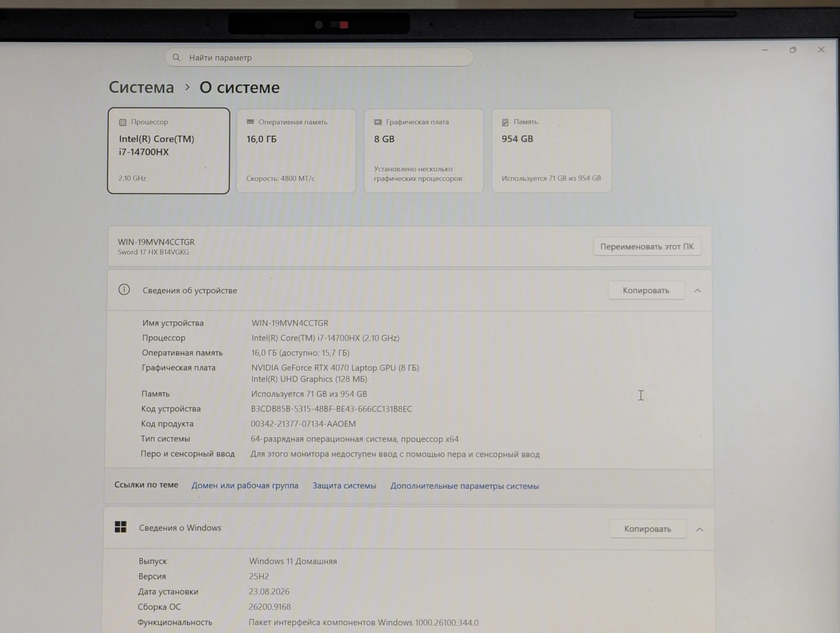The width and height of the screenshot is (840, 633).
Task: Click the info icon beside 'Сведения об устройстве'
Action: coord(124,290)
